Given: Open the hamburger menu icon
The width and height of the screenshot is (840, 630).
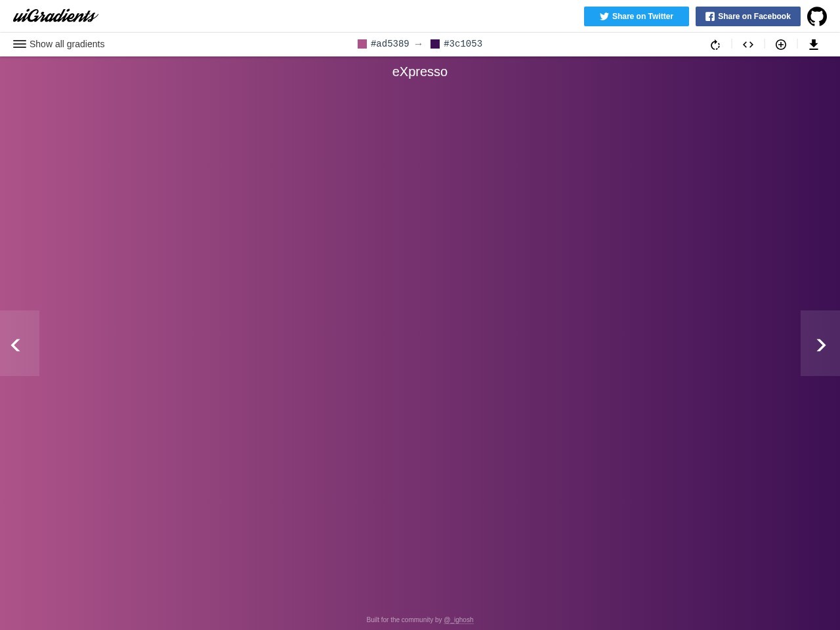Looking at the screenshot, I should click(x=20, y=44).
